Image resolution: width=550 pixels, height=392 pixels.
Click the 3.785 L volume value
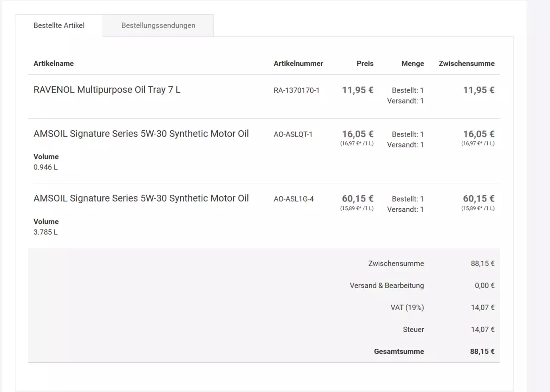pos(45,232)
